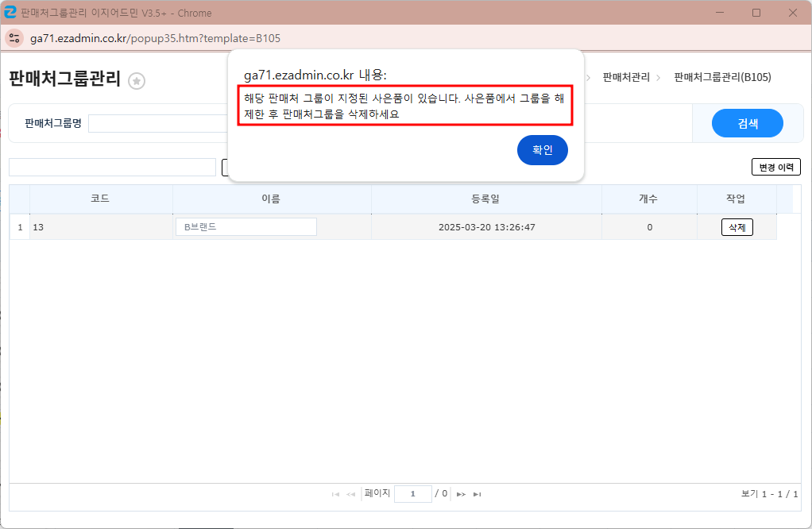Open site information icon in address bar
The width and height of the screenshot is (812, 529).
(x=14, y=38)
